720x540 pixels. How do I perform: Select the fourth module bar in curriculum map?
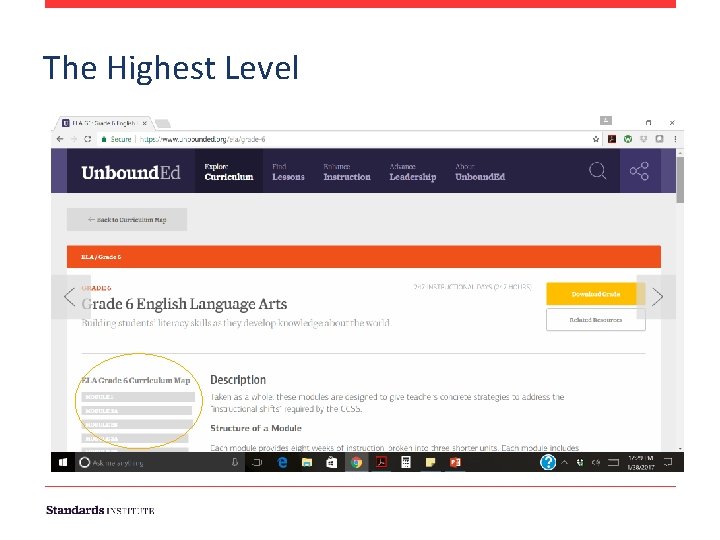[135, 439]
